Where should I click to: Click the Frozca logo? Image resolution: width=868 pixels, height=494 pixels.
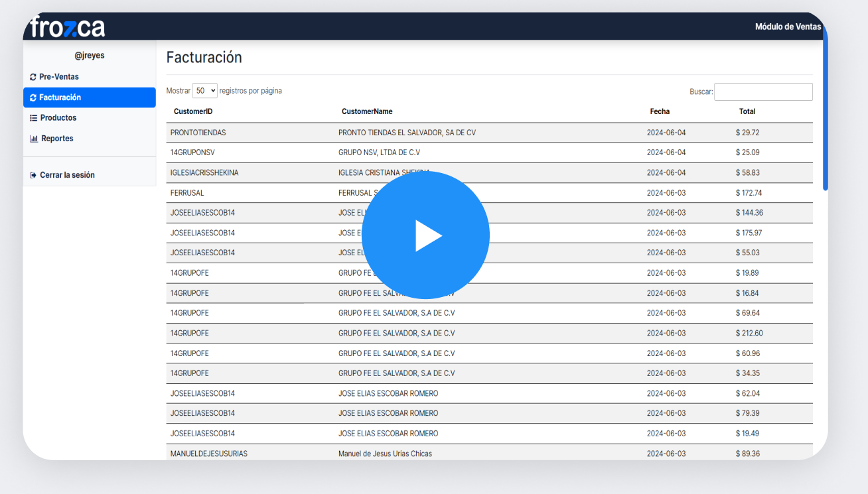(x=67, y=27)
